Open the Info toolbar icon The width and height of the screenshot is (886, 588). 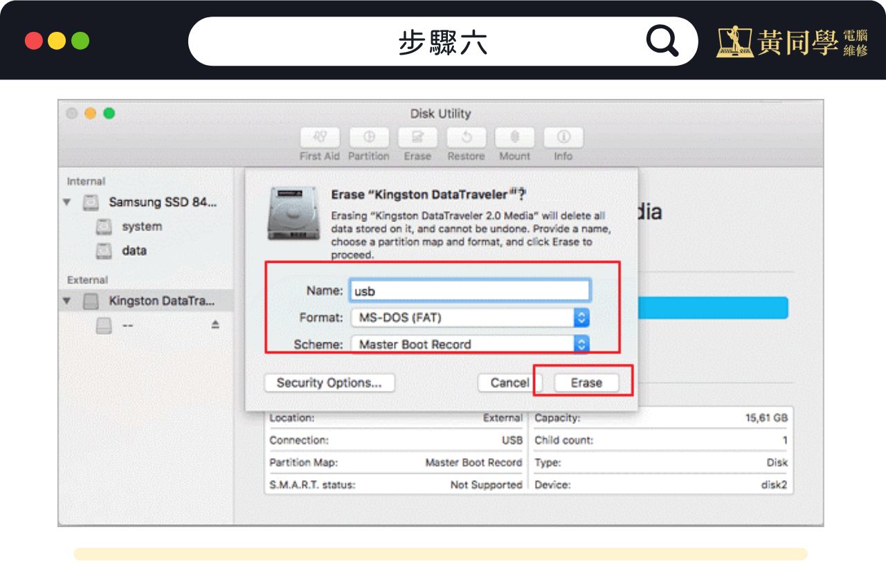(563, 137)
